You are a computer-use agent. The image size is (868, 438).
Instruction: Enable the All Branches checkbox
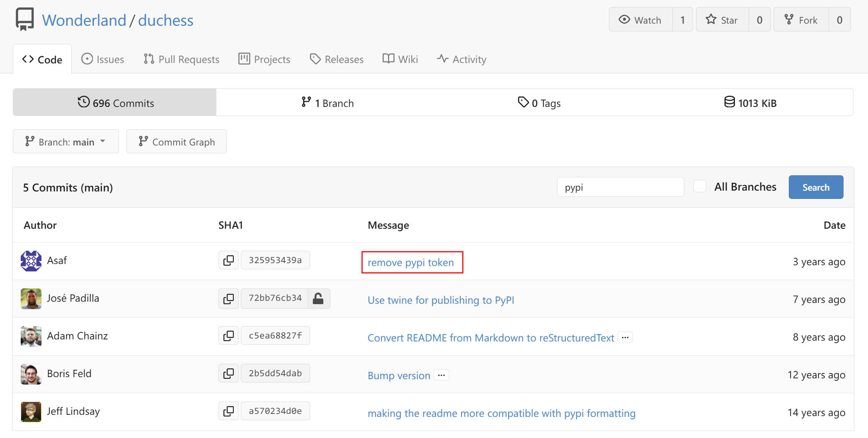(700, 186)
